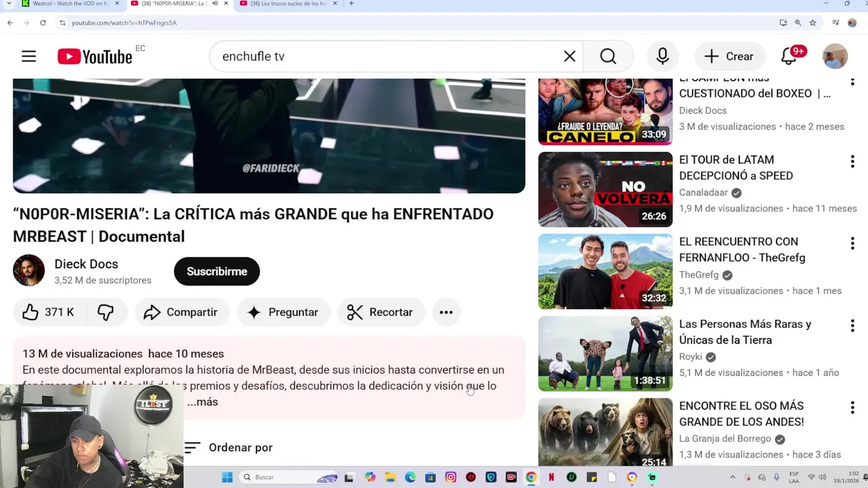The image size is (868, 488).
Task: Visit La Granja del Borrego channel
Action: pos(725,439)
